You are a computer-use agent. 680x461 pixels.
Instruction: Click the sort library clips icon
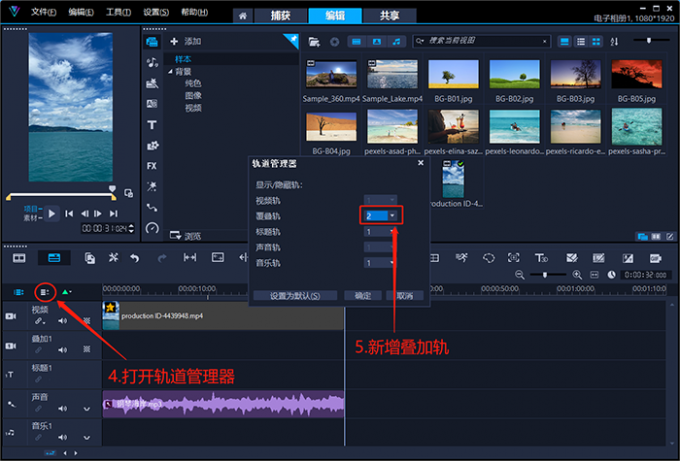tap(614, 42)
